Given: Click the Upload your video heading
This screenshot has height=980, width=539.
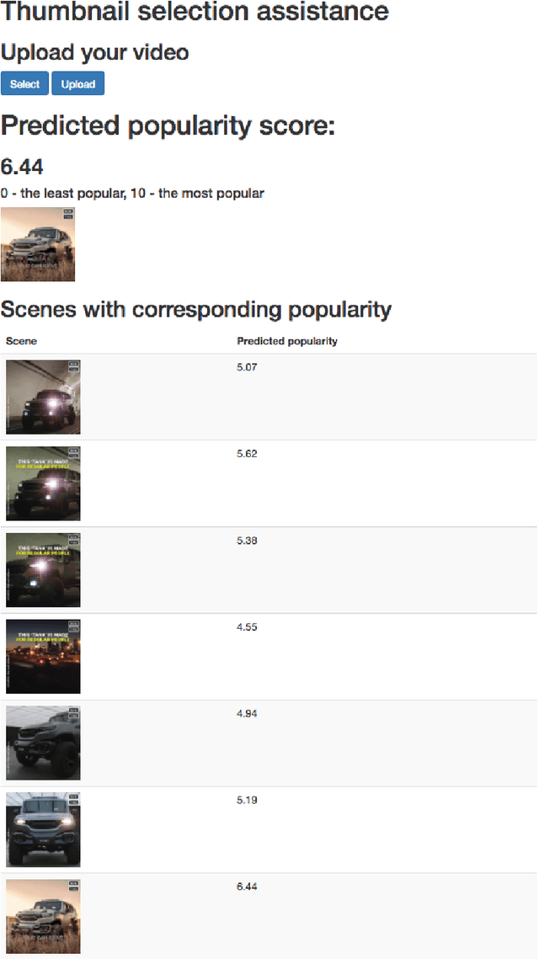Looking at the screenshot, I should (94, 52).
